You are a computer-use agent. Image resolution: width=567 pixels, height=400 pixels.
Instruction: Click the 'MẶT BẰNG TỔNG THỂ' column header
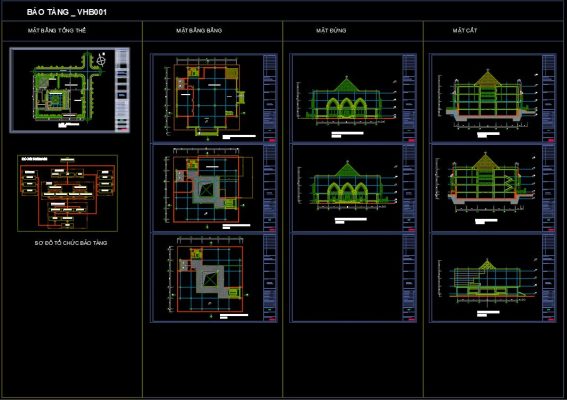pyautogui.click(x=57, y=30)
